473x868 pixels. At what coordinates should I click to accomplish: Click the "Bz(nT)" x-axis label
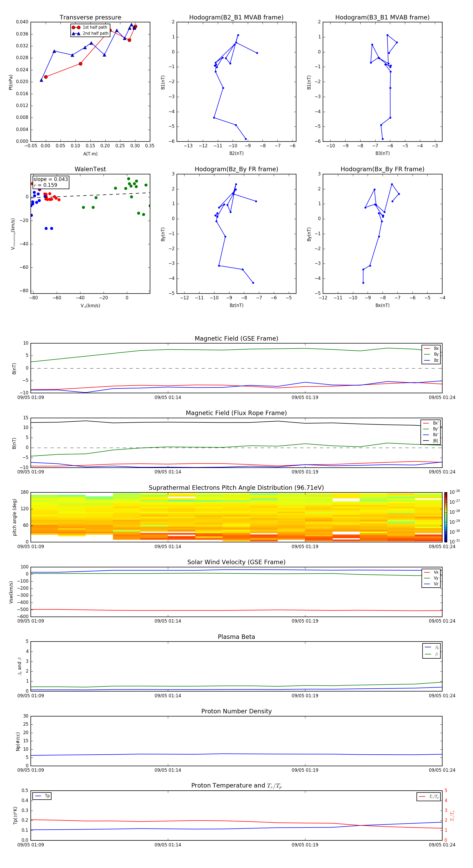(x=236, y=305)
